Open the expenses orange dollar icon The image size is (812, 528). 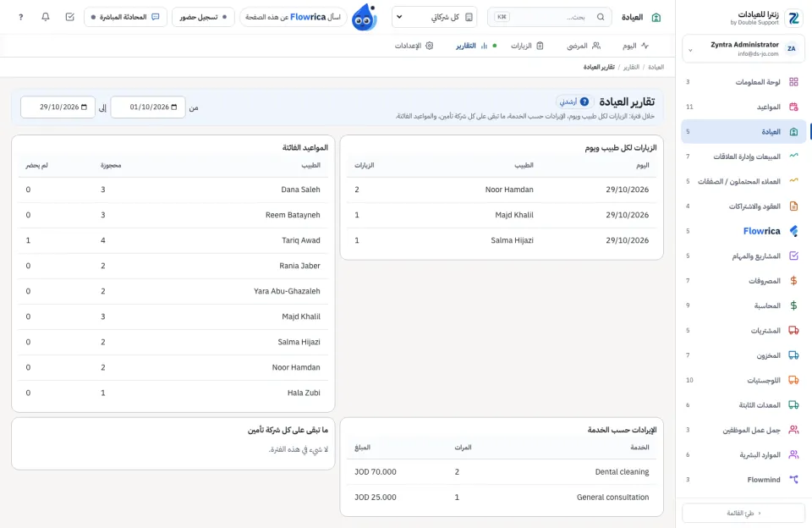(x=793, y=280)
